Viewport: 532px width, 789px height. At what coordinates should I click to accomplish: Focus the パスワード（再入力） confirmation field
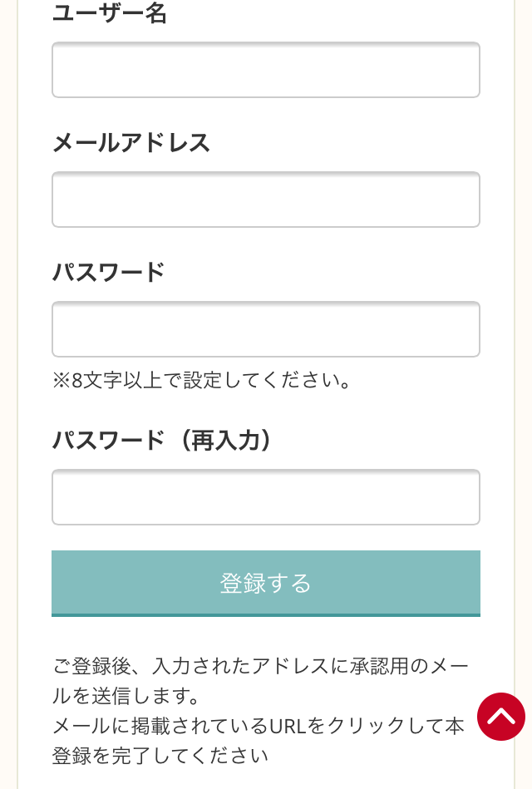click(x=266, y=497)
